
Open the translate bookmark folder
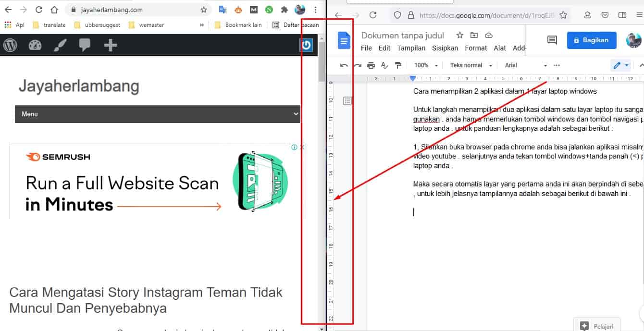click(x=50, y=25)
